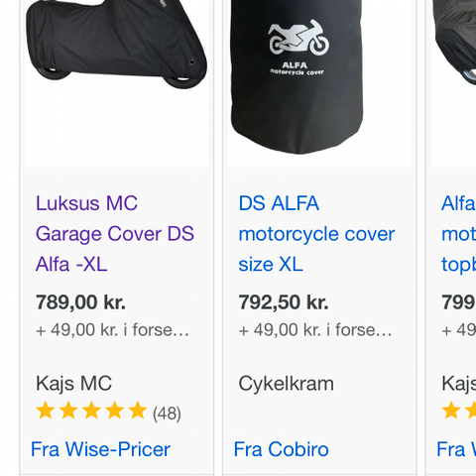Image resolution: width=476 pixels, height=476 pixels.
Task: Open Luksus MC Garage Cover DS Alfa -XL
Action: pos(115,234)
